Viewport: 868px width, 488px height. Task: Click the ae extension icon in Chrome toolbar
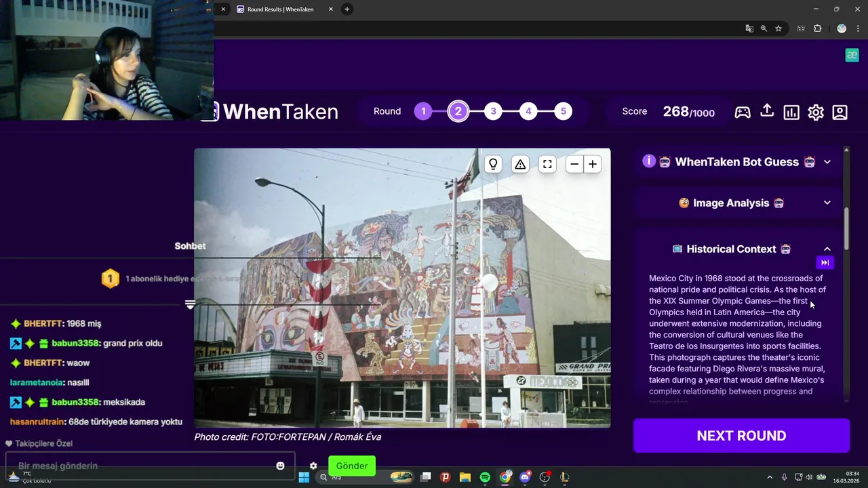[801, 28]
